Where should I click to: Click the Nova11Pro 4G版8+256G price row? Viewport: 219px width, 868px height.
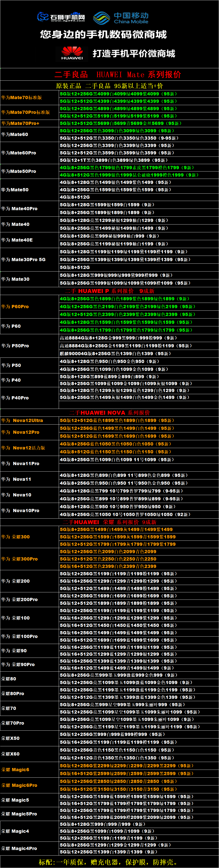pos(139,460)
